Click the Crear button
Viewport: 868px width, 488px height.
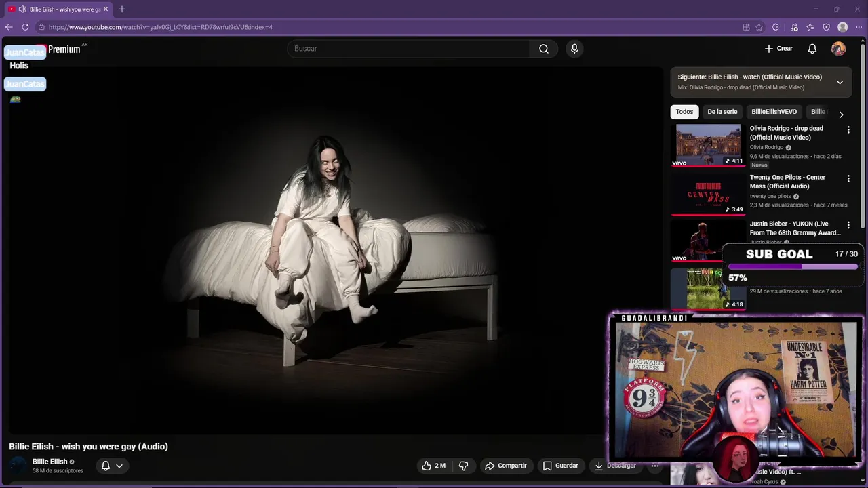[x=778, y=49]
